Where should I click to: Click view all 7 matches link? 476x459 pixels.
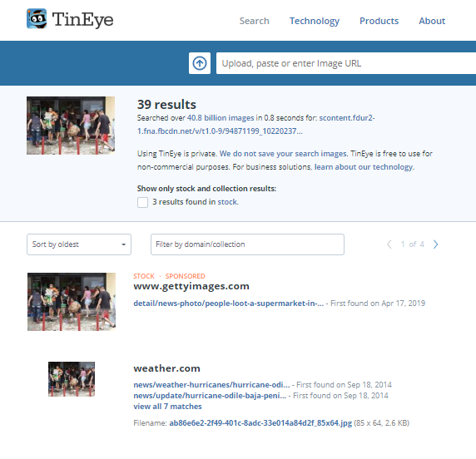(167, 407)
